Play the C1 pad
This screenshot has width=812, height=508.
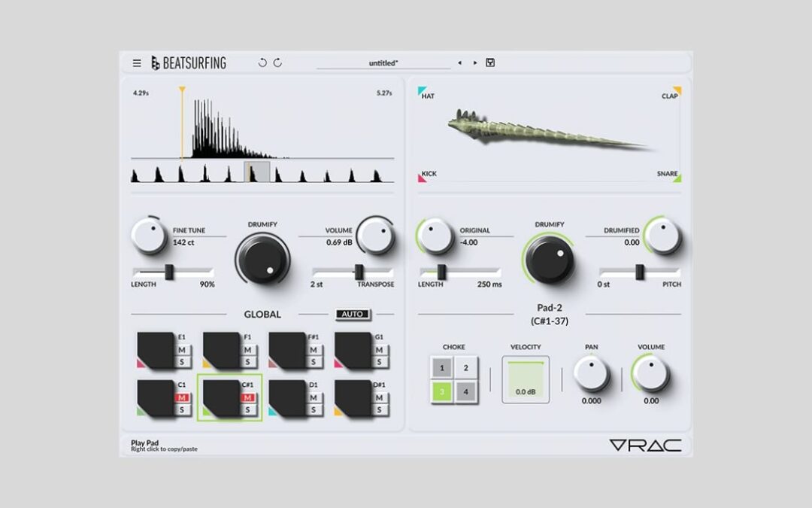[156, 398]
